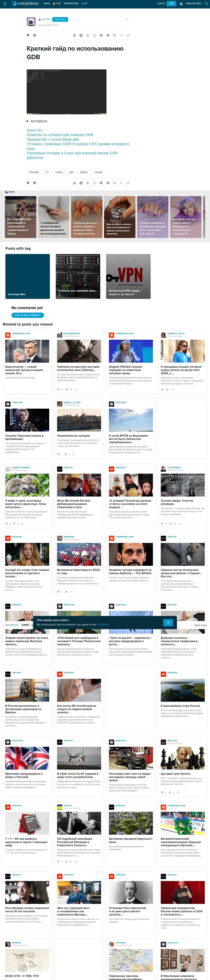
Task: Open 'Сколько реально можно хранить вареное яйцо' card
Action: coord(87,217)
